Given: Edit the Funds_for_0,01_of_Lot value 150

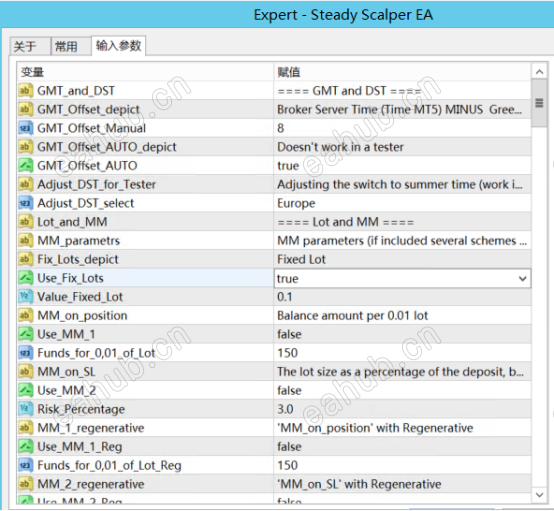Looking at the screenshot, I should point(288,353).
